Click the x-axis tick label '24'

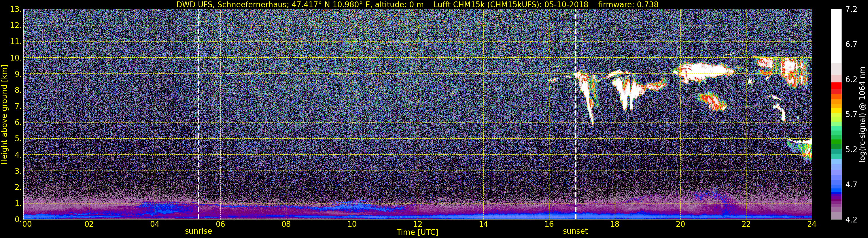point(812,224)
